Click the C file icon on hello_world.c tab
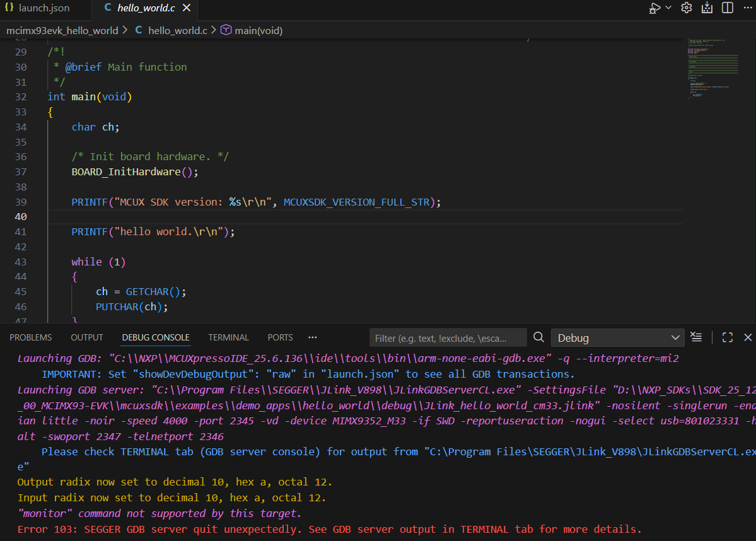This screenshot has height=541, width=756. [108, 8]
